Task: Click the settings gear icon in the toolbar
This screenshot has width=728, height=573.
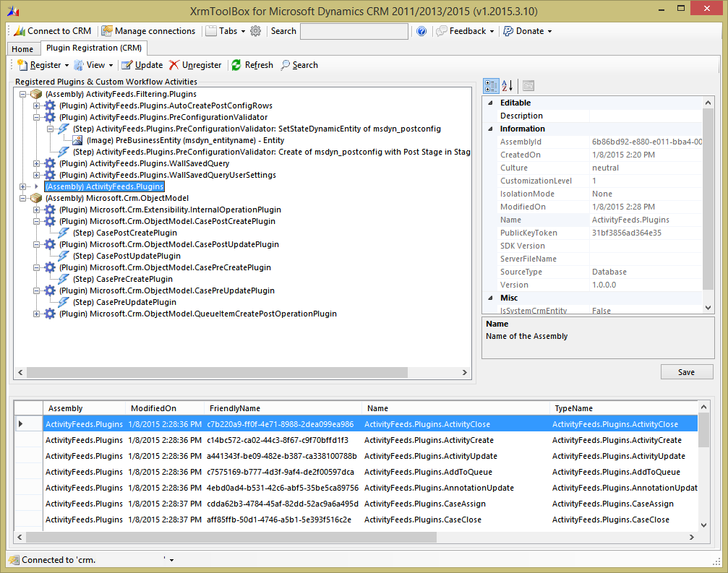Action: coord(255,31)
